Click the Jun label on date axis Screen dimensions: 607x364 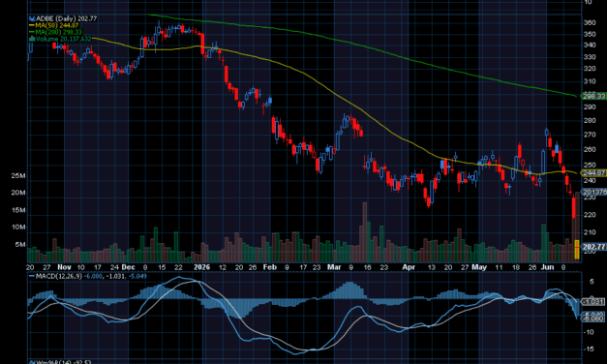click(547, 267)
